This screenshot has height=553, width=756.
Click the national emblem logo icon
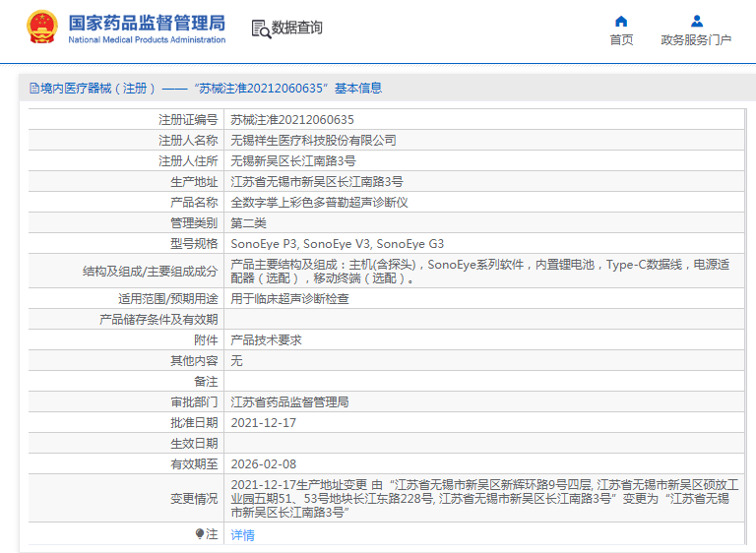click(x=42, y=27)
